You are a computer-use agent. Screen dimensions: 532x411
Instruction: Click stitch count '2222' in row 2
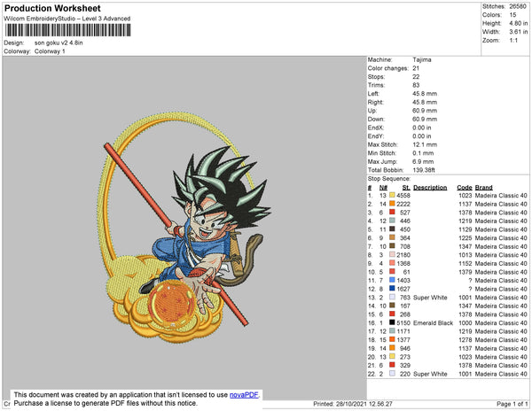pyautogui.click(x=403, y=204)
